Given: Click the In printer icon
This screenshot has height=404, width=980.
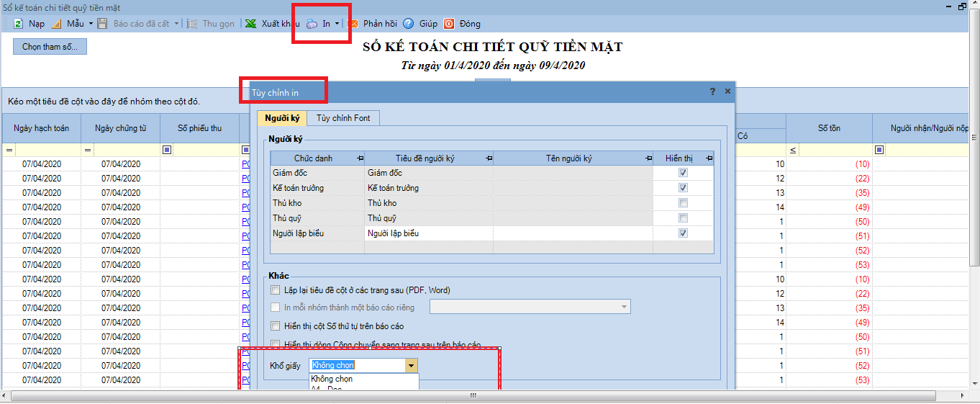Looking at the screenshot, I should click(312, 24).
